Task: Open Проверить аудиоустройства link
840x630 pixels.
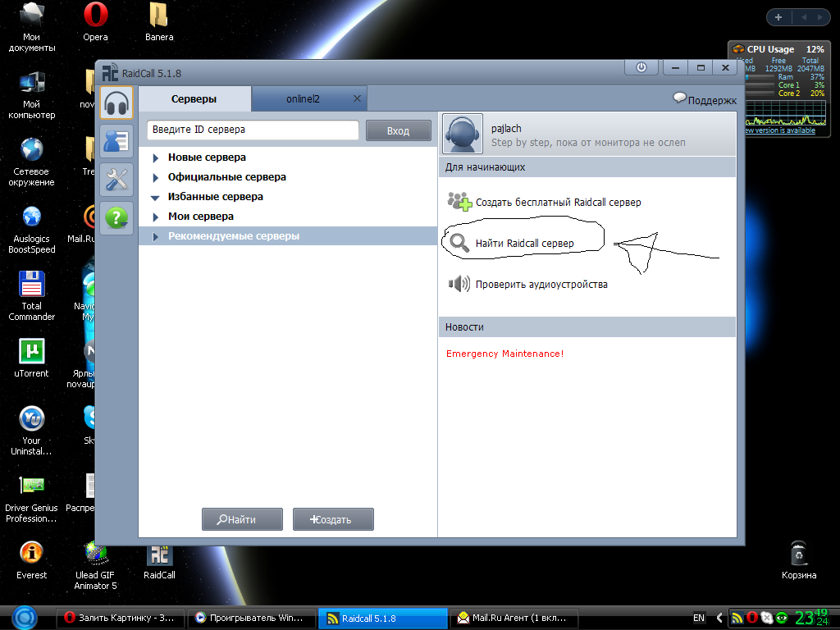Action: point(541,285)
